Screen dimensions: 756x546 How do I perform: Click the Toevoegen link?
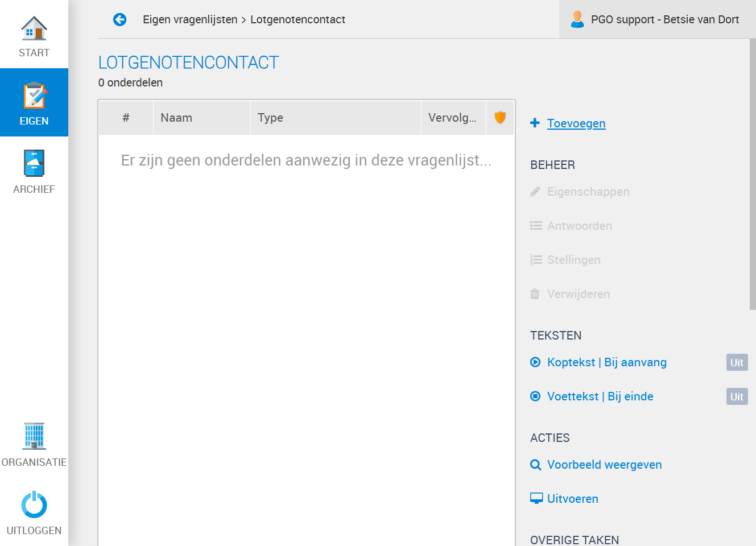pos(576,123)
